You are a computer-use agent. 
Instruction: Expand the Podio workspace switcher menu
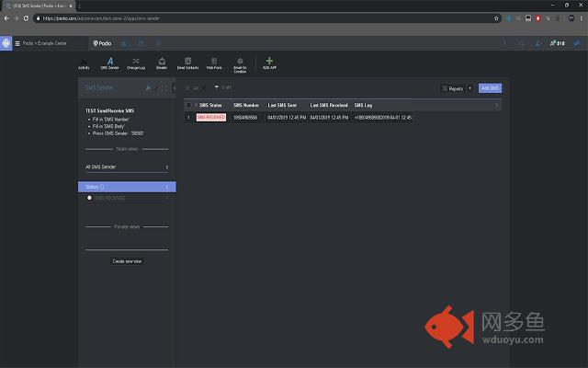[17, 43]
